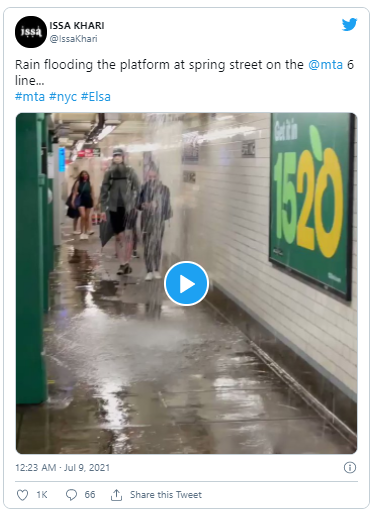Click the Twitter bird logo
Screen dimensions: 386x516
pos(349,24)
